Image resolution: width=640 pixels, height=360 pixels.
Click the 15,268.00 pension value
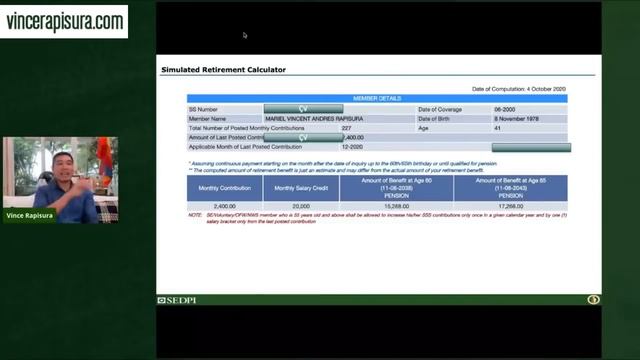click(396, 207)
